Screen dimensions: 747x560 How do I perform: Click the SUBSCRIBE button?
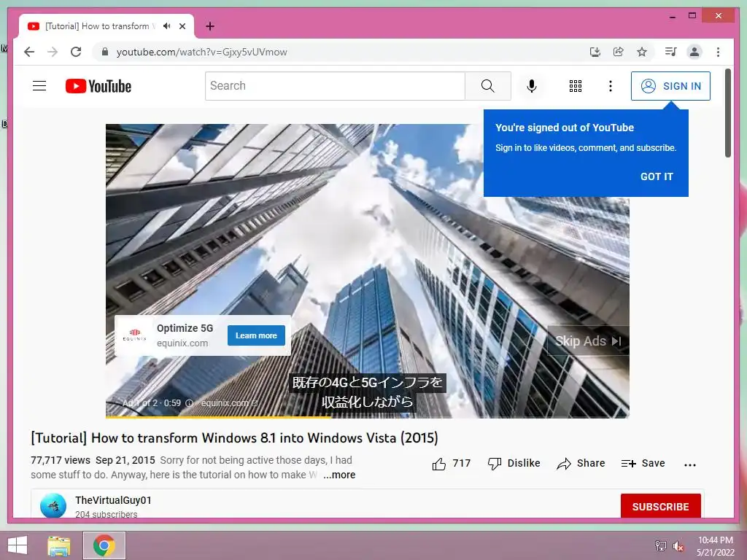click(x=660, y=506)
